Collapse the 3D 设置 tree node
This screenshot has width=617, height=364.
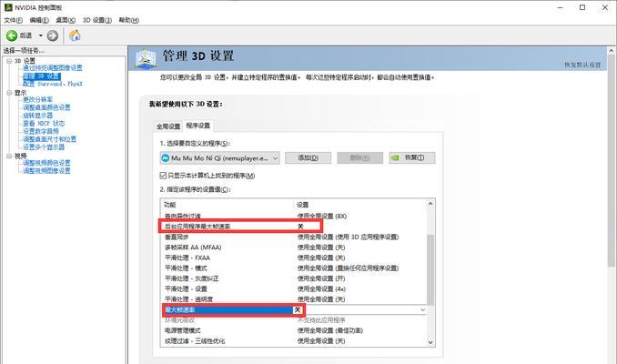point(9,61)
